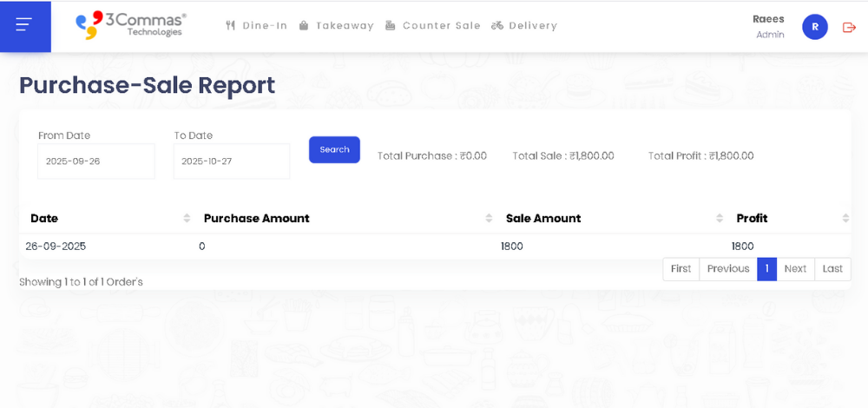Sort by Profit column arrows
The height and width of the screenshot is (408, 868).
(x=845, y=218)
